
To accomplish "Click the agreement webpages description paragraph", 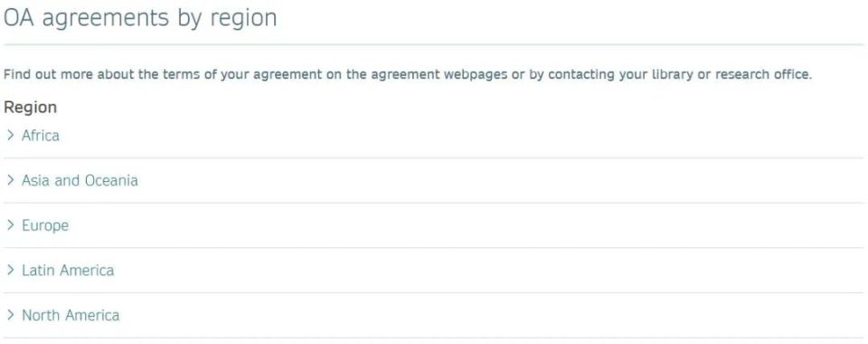I will (x=408, y=74).
